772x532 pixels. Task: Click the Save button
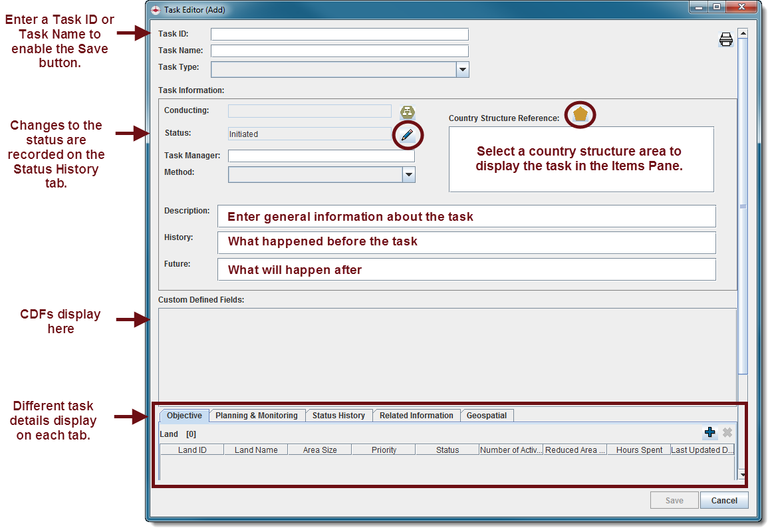coord(674,501)
